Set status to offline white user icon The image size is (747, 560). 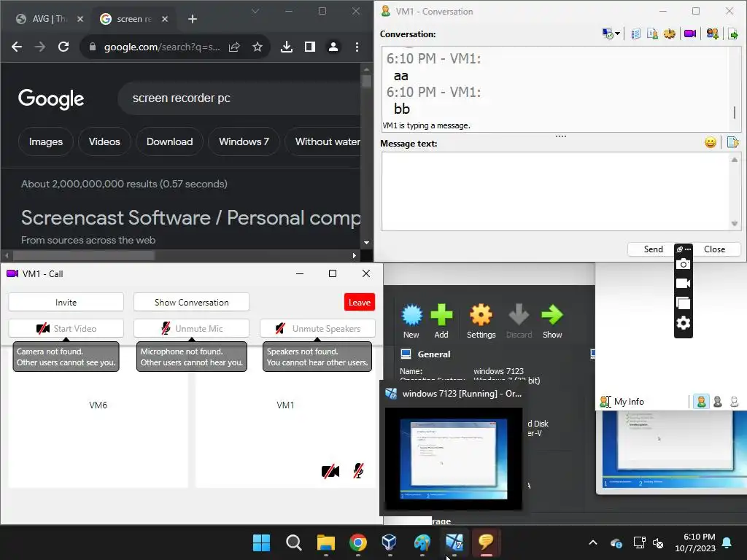coord(734,402)
